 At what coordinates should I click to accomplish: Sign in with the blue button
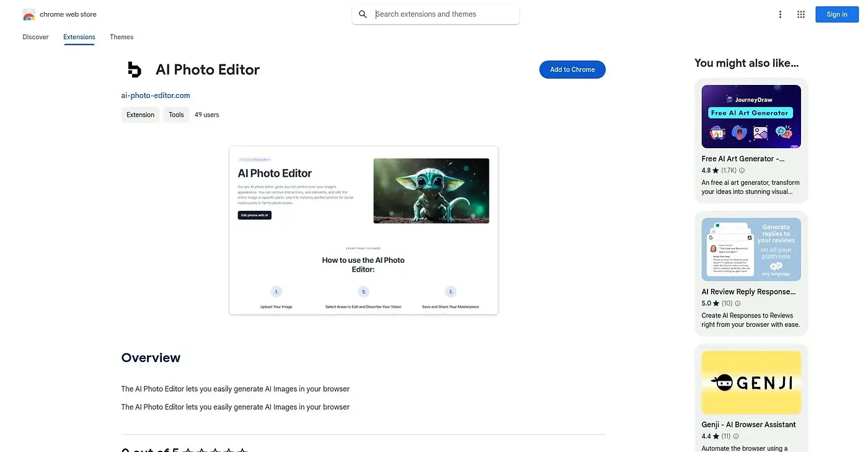[836, 14]
